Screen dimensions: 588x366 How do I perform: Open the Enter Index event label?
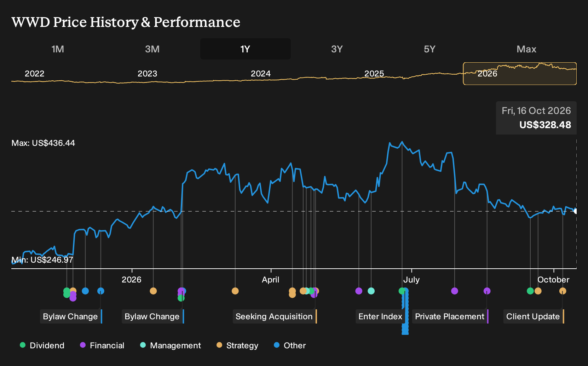380,316
